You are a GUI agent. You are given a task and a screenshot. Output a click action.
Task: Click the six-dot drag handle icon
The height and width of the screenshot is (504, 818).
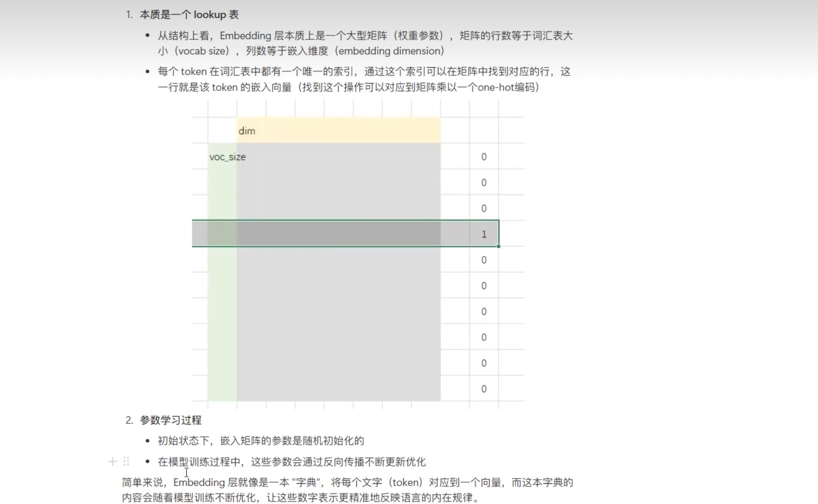pos(126,462)
